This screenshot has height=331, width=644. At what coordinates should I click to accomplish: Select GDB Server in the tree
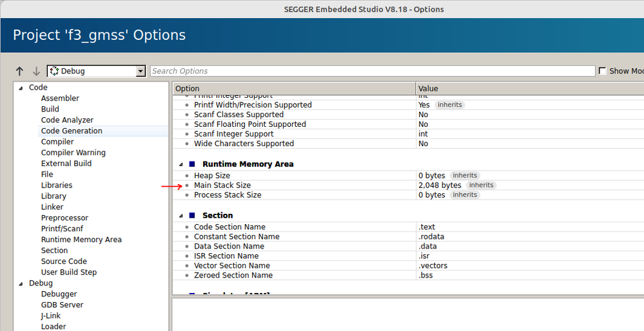click(x=62, y=305)
